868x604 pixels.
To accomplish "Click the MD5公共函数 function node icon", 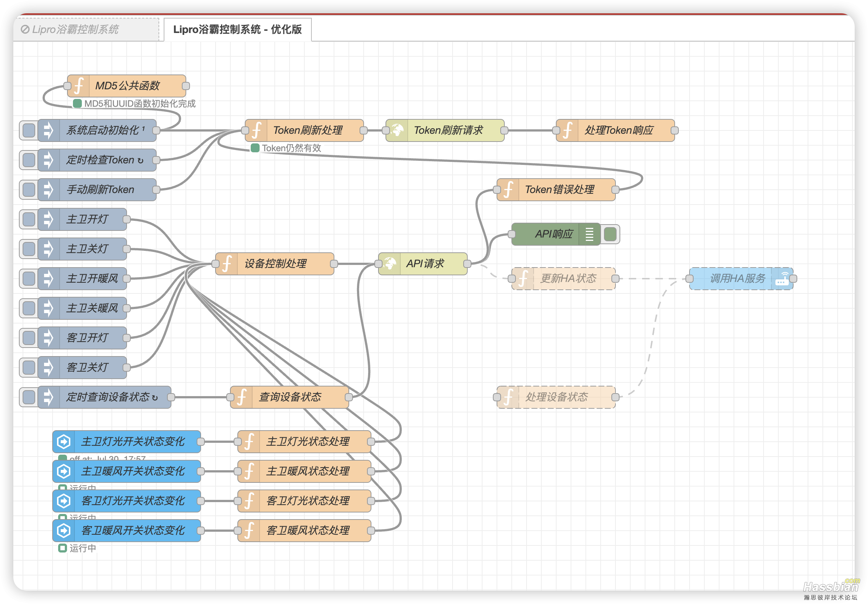I will tap(79, 86).
